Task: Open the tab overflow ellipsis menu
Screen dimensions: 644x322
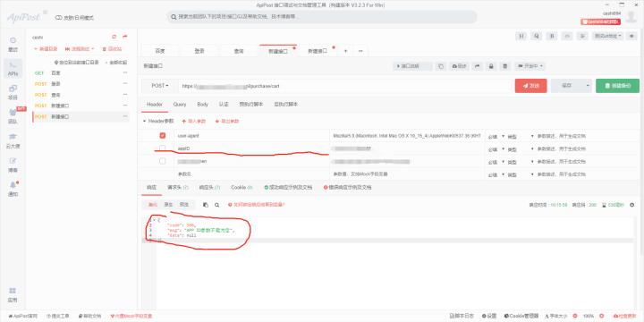Action: click(360, 51)
